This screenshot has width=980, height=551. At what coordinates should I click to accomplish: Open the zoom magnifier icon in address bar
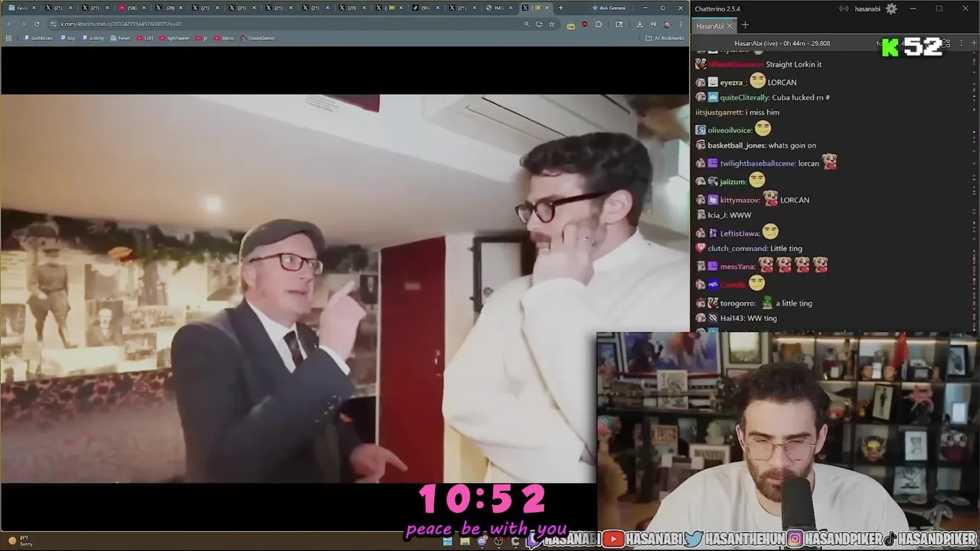click(x=527, y=24)
